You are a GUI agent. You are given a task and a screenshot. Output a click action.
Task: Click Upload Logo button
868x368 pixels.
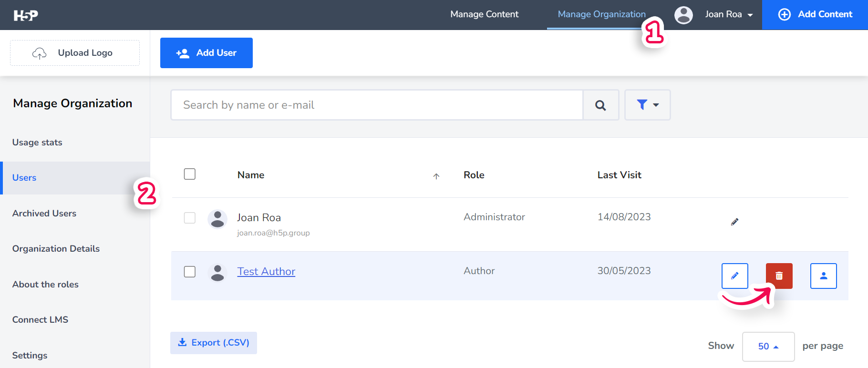pos(75,53)
